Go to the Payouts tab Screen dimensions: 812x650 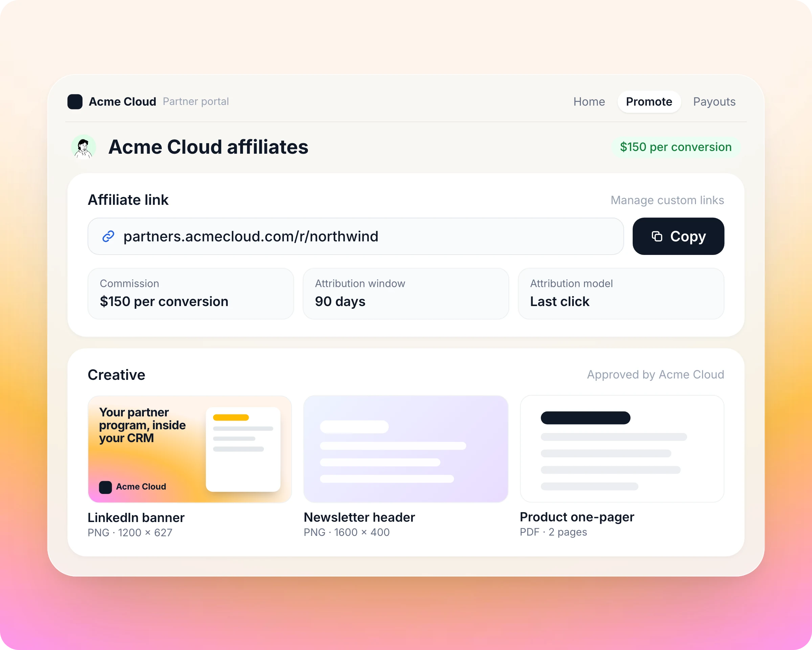pyautogui.click(x=714, y=102)
